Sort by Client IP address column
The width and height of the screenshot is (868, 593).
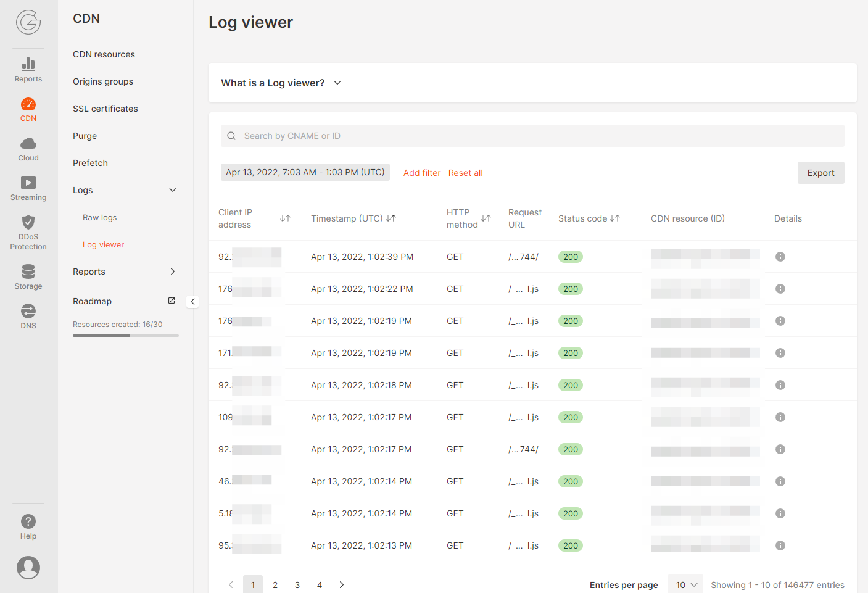(x=285, y=218)
